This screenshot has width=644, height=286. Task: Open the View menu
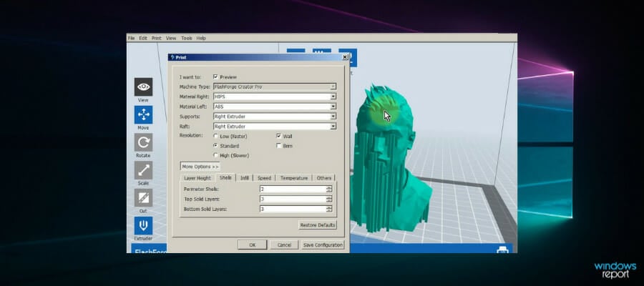point(171,38)
